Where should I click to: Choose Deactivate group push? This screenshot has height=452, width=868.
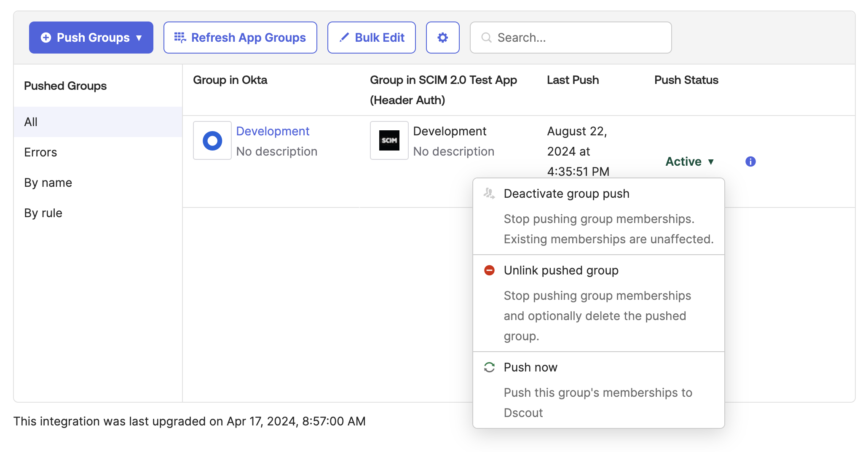point(598,216)
